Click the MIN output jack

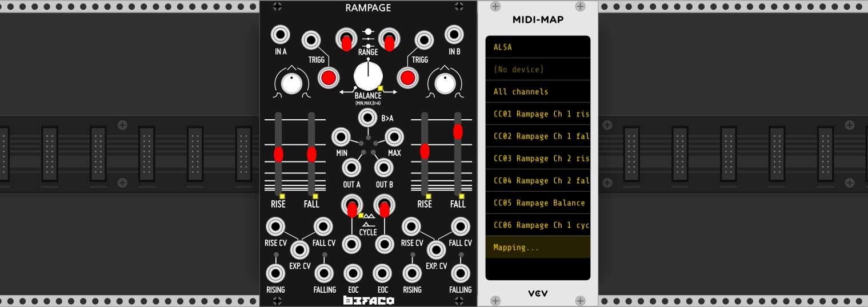pos(341,137)
